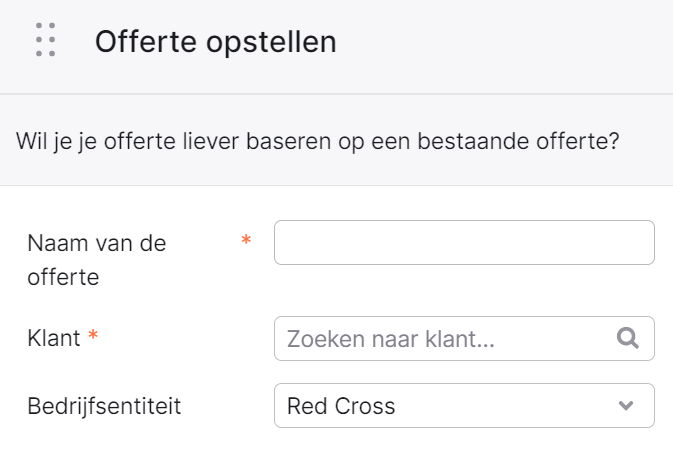Open the Bedrijfsentiteit dropdown
Image resolution: width=673 pixels, height=450 pixels.
click(464, 405)
